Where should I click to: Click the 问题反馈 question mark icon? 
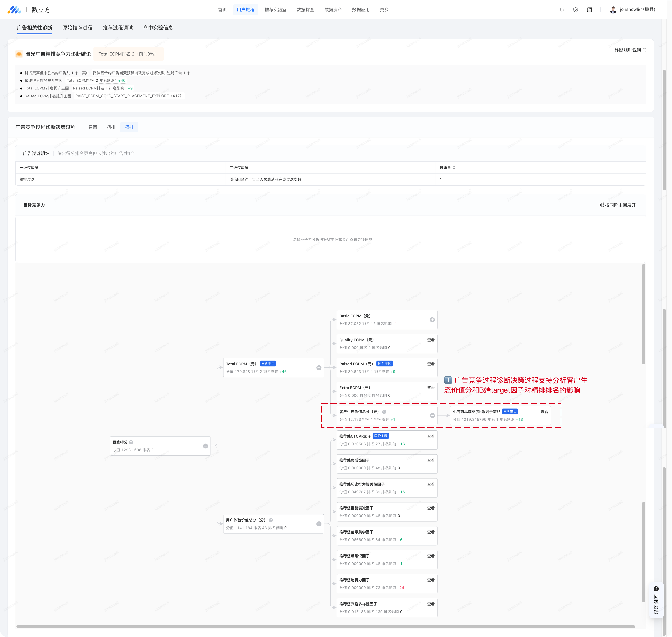(x=656, y=589)
